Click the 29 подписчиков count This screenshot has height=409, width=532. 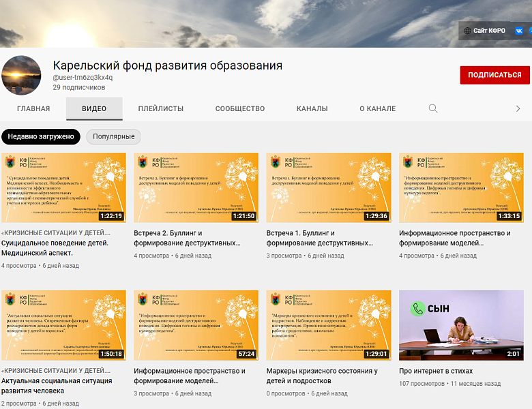point(78,87)
